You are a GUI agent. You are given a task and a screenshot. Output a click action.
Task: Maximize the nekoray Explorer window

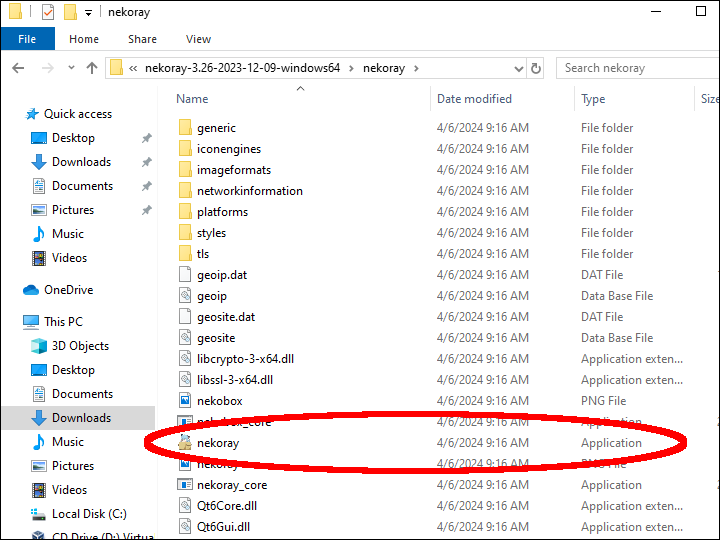(701, 11)
